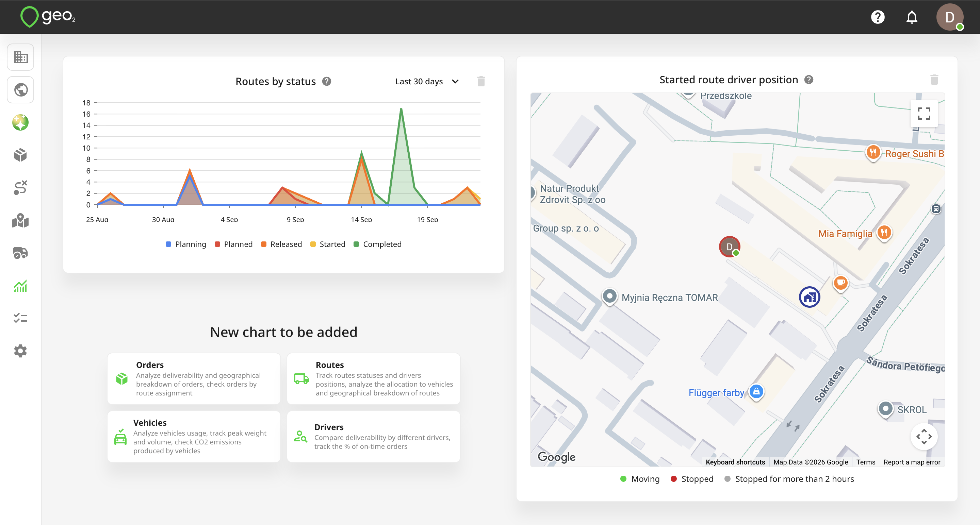Open Keyboard shortcuts on the map
980x525 pixels.
point(735,462)
